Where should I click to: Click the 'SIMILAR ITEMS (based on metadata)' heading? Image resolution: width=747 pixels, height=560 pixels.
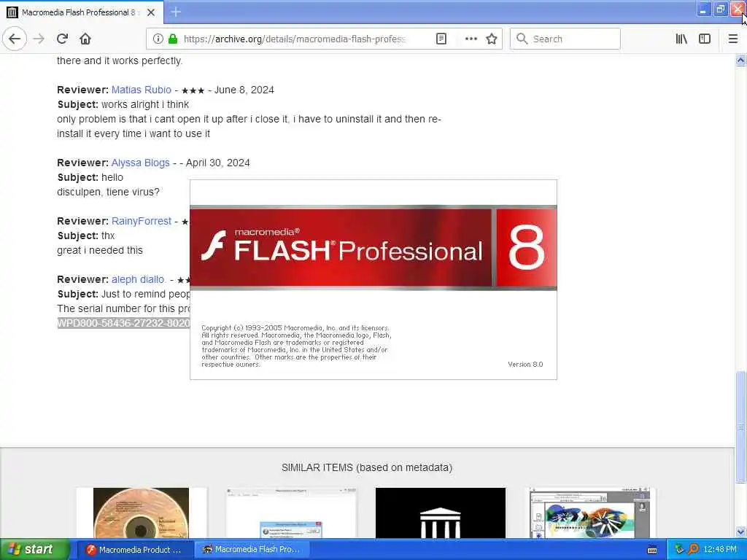click(367, 467)
